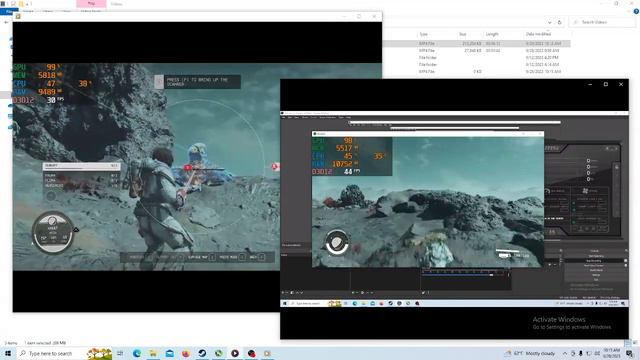This screenshot has width=640, height=360.
Task: Select the MP4 file row of 27,040 KB
Action: [476, 51]
